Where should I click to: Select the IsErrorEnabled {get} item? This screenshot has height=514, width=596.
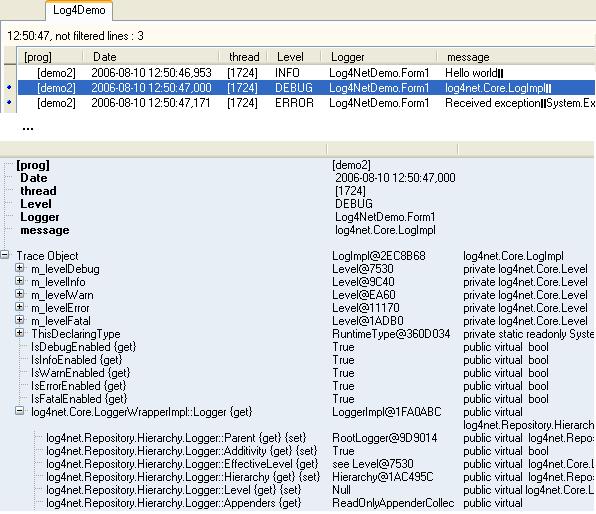pyautogui.click(x=79, y=386)
